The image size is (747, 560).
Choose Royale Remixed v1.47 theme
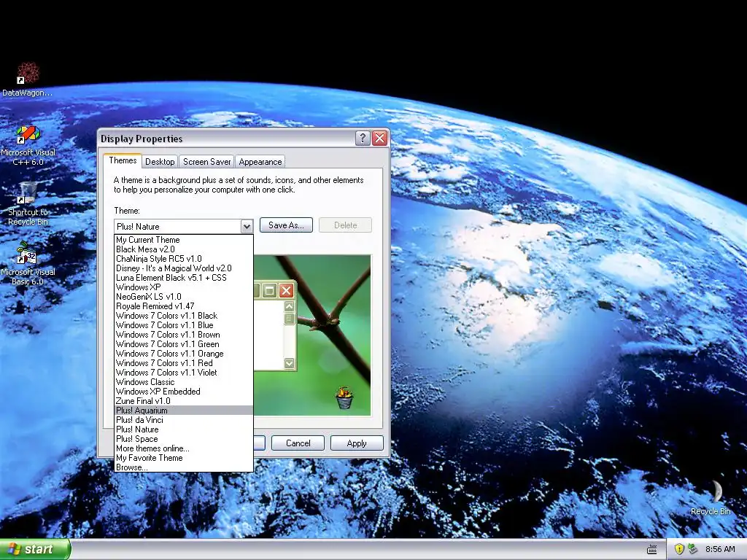pyautogui.click(x=184, y=306)
